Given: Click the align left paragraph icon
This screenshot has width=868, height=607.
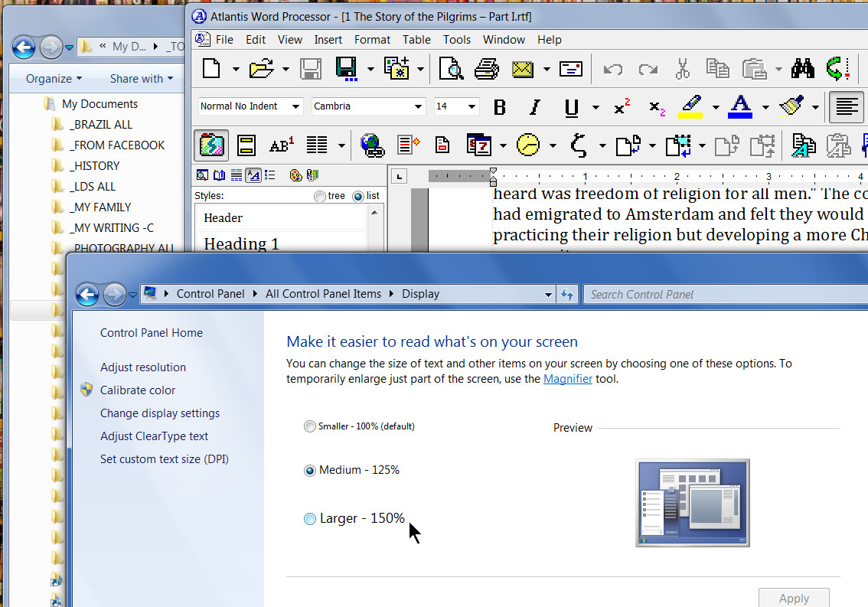Looking at the screenshot, I should (847, 107).
